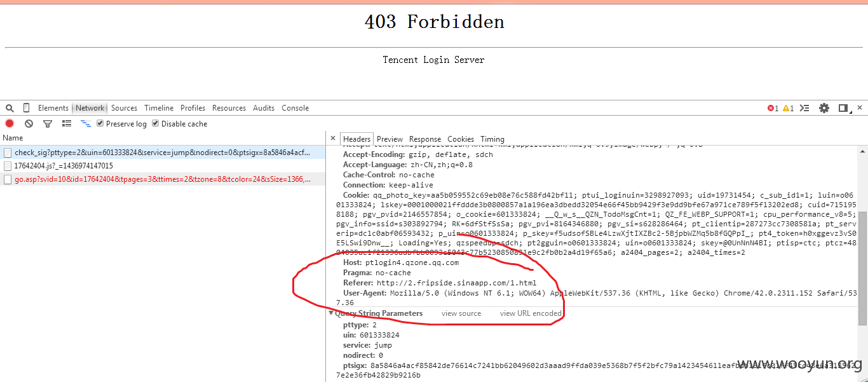The height and width of the screenshot is (382, 868).
Task: Click the Pragma no-cache header line
Action: 377,273
